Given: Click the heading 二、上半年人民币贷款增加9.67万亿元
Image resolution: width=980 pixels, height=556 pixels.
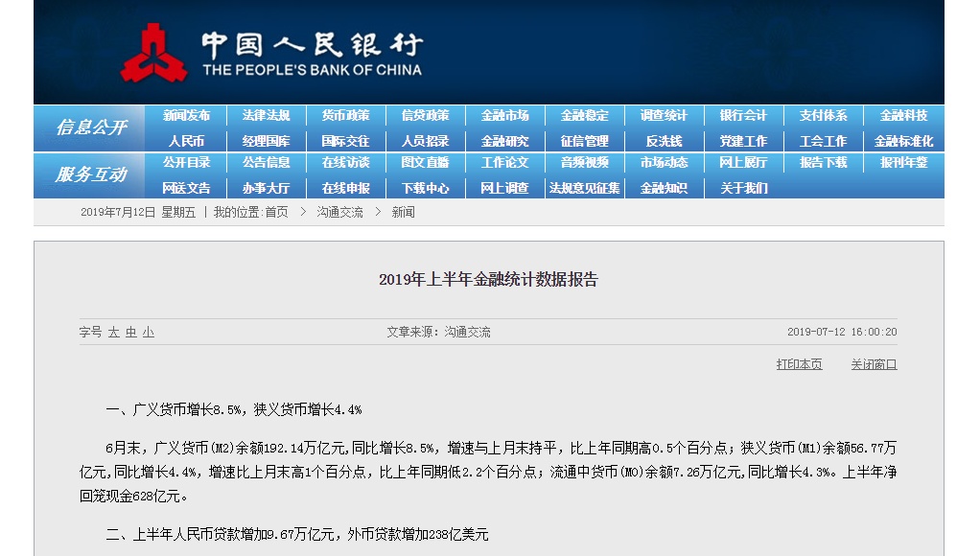Looking at the screenshot, I should tap(297, 534).
